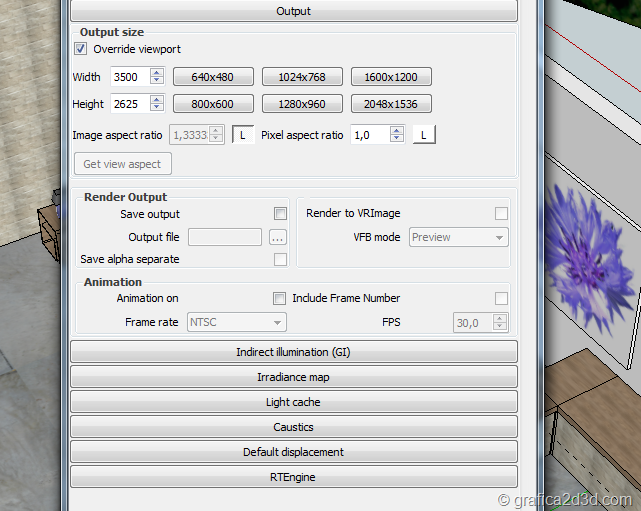Click the Width input field

pos(128,77)
